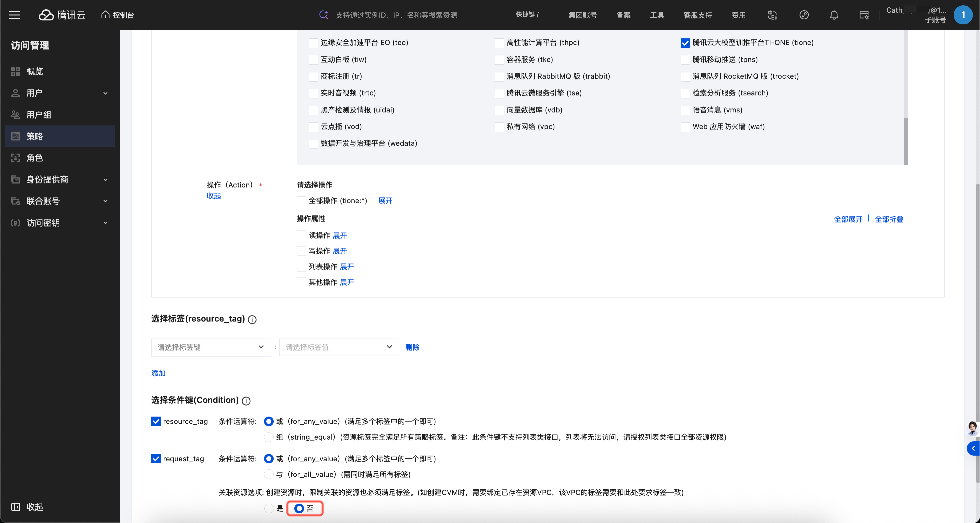Click the 角色 role icon
The image size is (980, 523).
(16, 158)
